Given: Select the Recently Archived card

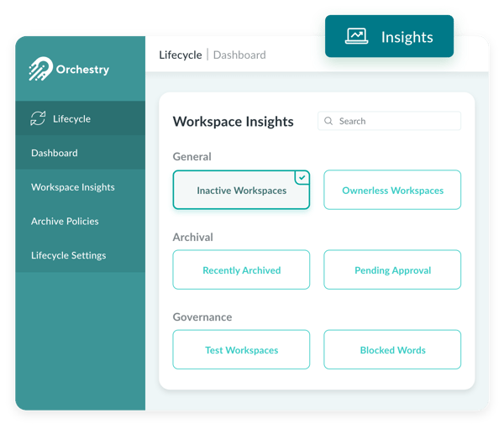Looking at the screenshot, I should [241, 270].
